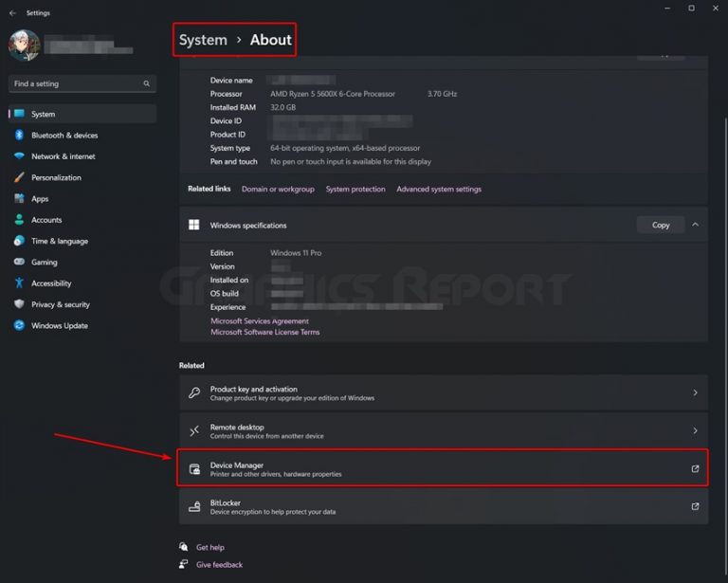Navigate to Accessibility settings
The image size is (728, 583).
82,283
